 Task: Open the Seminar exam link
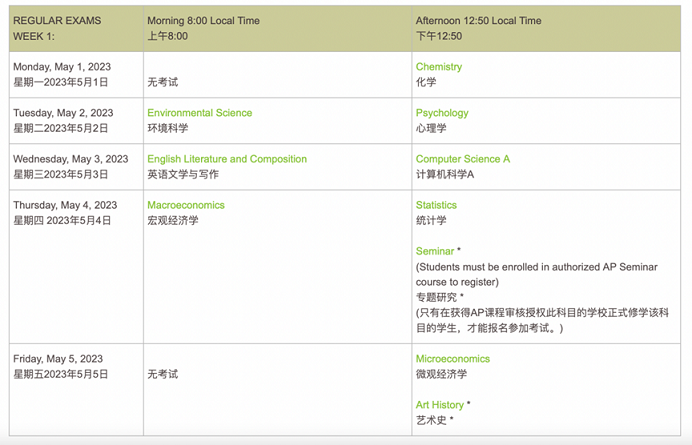(435, 251)
